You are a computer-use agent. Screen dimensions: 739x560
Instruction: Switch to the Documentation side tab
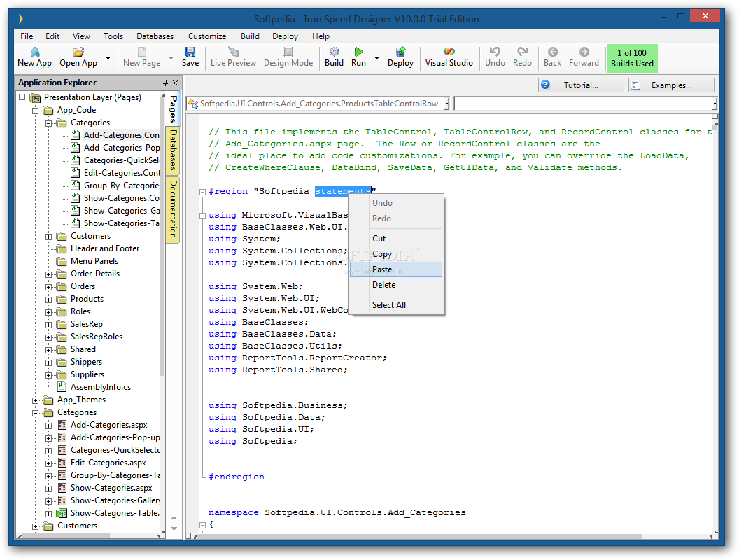point(173,209)
